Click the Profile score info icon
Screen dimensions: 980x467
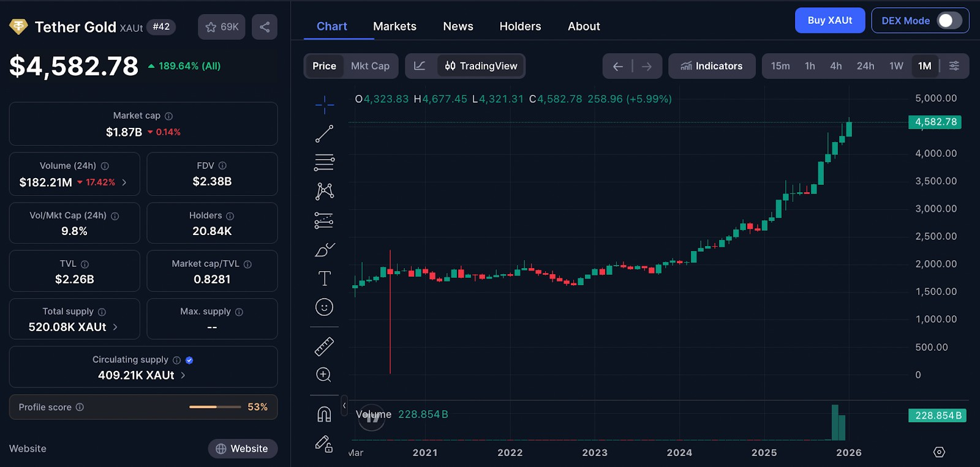tap(80, 407)
